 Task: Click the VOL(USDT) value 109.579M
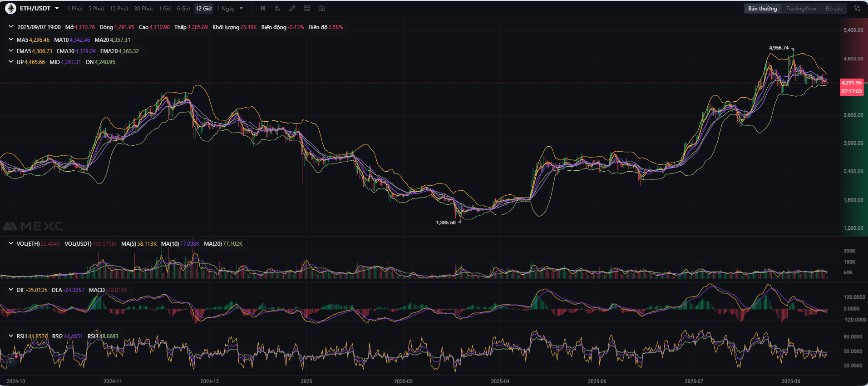(x=105, y=243)
